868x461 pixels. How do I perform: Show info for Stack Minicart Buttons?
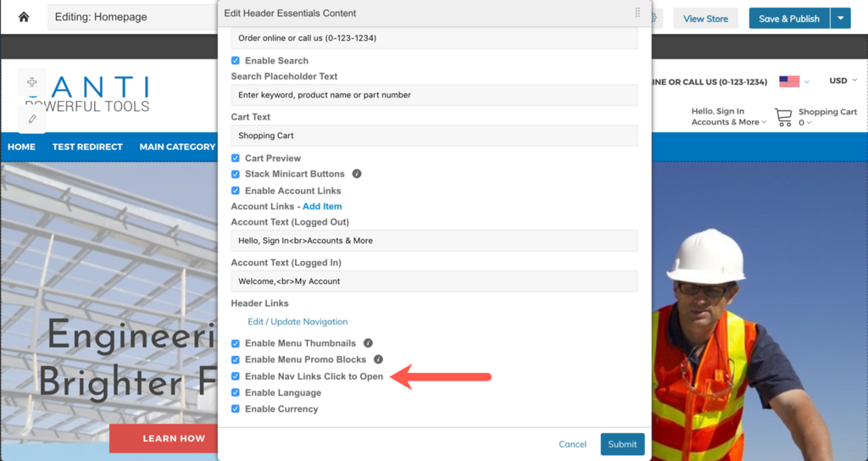(x=357, y=174)
